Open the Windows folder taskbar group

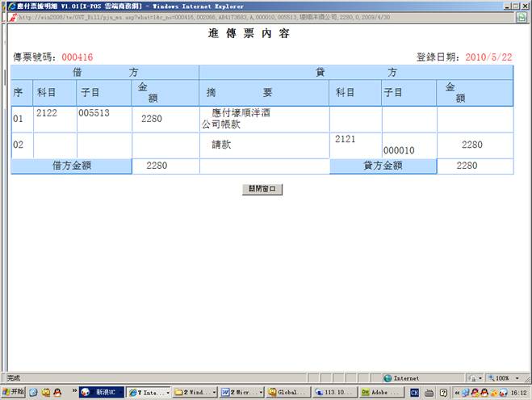(194, 392)
